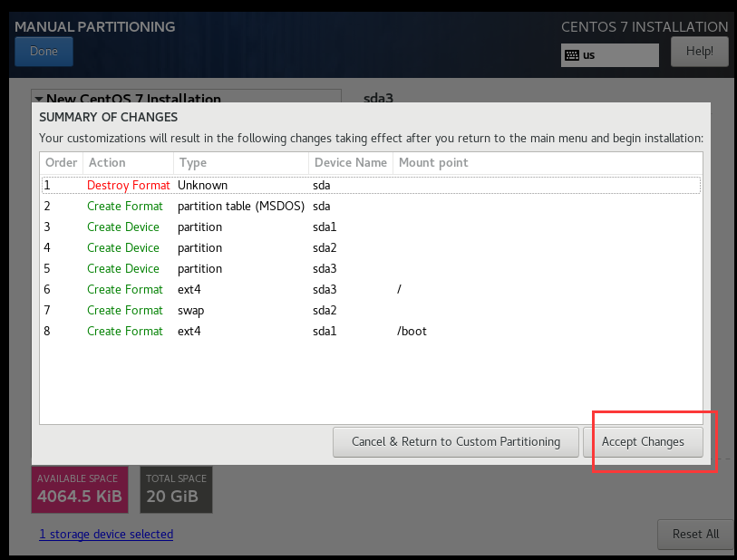
Task: Click the Done button in header
Action: (44, 52)
